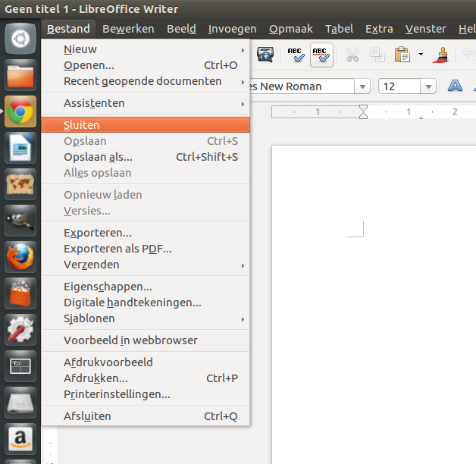
Task: Choose Afdrukken... menu entry
Action: pos(146,378)
